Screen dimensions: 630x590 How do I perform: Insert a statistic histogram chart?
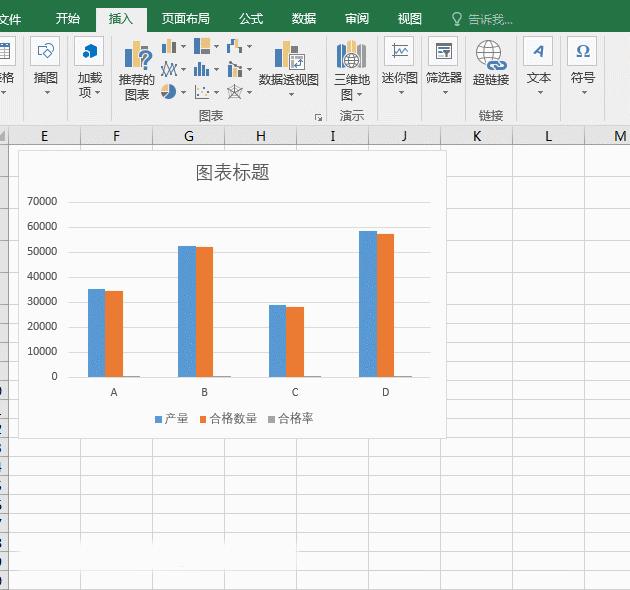click(x=202, y=70)
